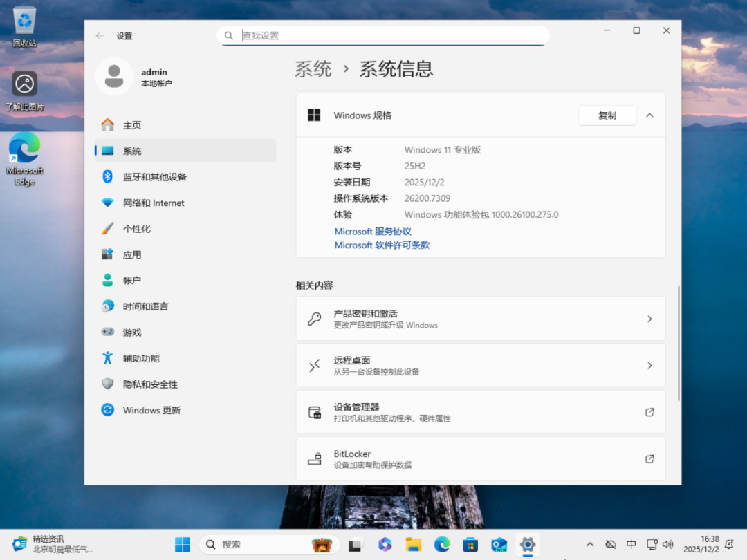Open the Windows Start button
Screen dimensions: 747x560
[183, 544]
